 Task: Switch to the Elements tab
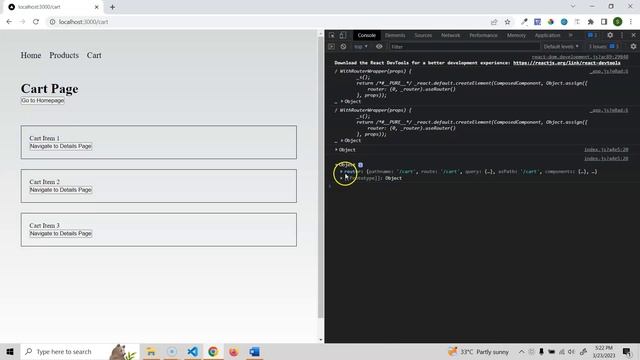(395, 36)
